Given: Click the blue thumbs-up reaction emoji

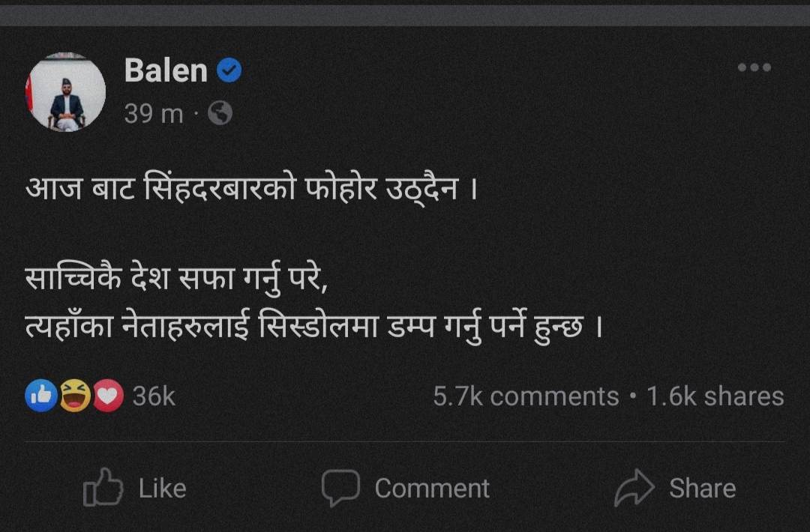Looking at the screenshot, I should pos(41,396).
